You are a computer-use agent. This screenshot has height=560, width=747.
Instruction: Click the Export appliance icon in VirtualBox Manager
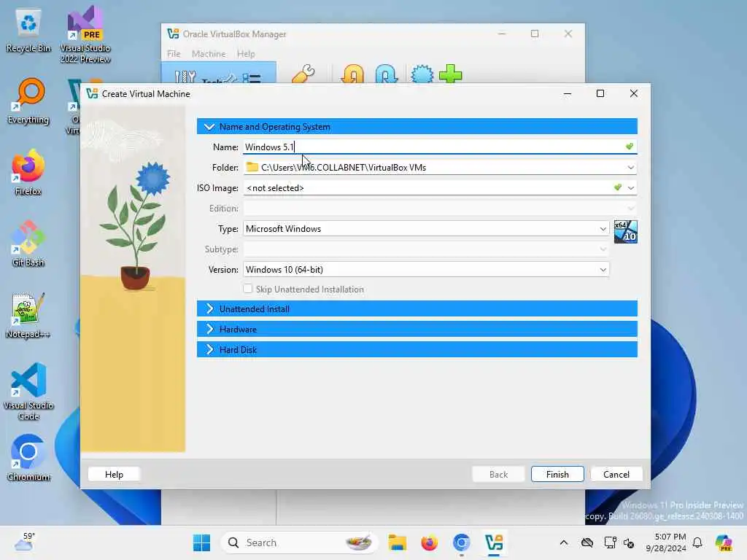[386, 74]
